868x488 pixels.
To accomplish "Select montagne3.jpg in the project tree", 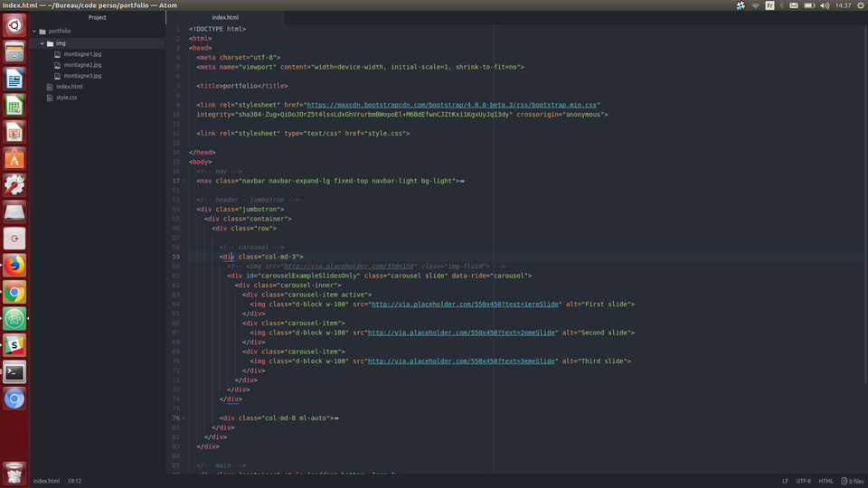I will click(82, 76).
